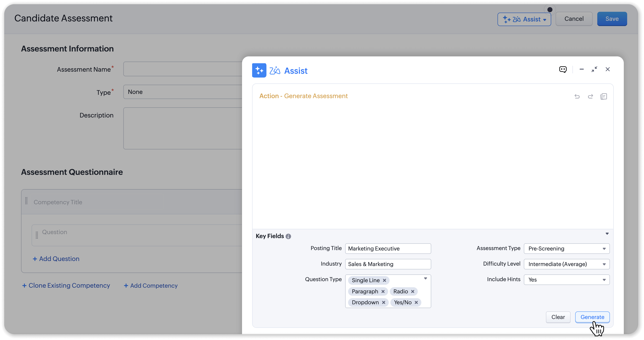This screenshot has height=340, width=644.
Task: Click the Competency Title drag handle
Action: 26,201
